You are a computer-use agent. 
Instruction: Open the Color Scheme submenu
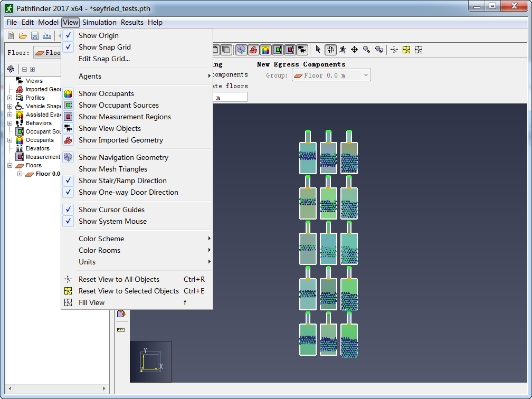pyautogui.click(x=137, y=239)
